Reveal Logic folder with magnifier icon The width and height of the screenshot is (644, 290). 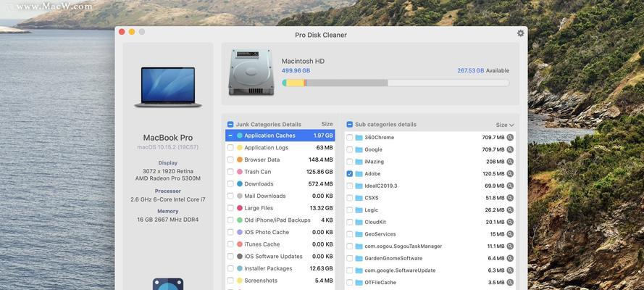[510, 210]
